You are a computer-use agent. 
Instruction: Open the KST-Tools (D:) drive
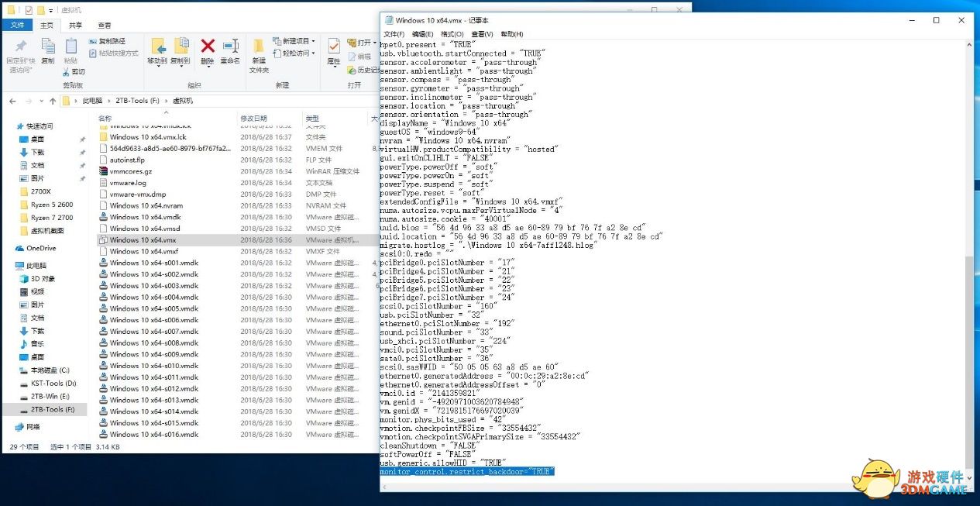pos(48,383)
